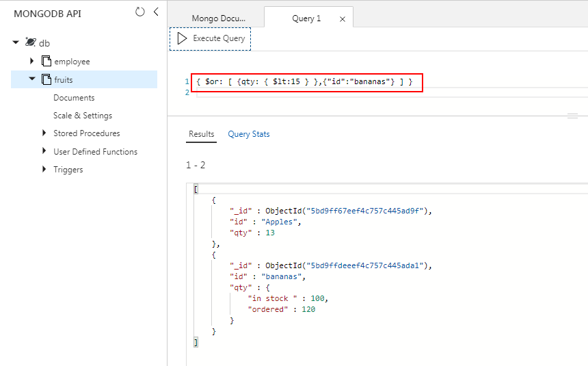Screen dimensions: 588x366
Task: Collapse the MongoDB API side panel
Action: point(156,12)
